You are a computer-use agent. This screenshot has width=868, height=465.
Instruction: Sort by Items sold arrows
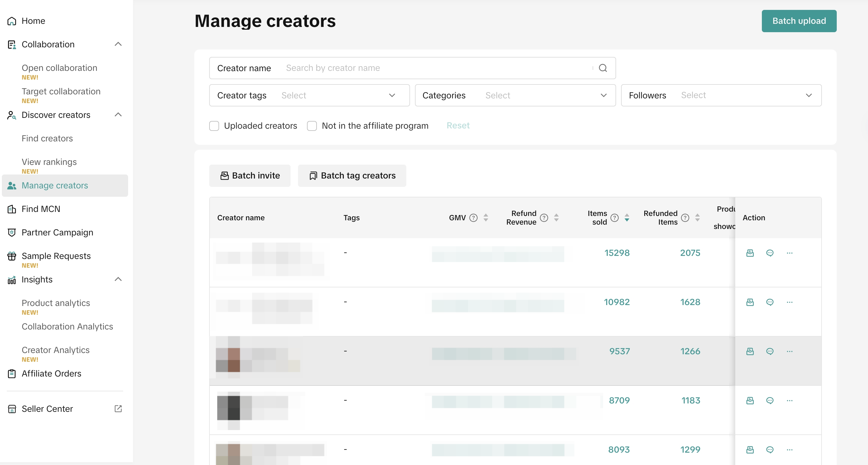[627, 218]
